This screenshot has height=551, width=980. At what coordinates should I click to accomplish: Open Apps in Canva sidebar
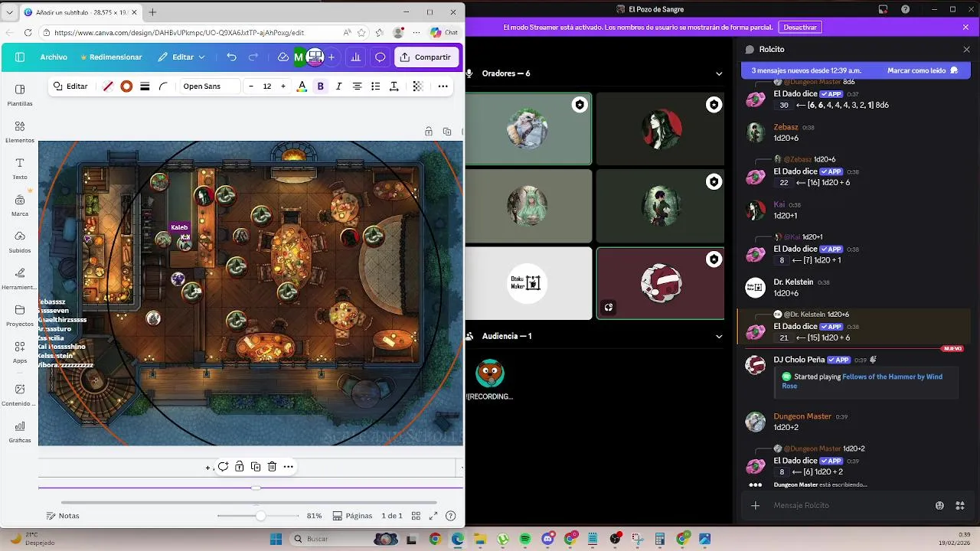20,352
